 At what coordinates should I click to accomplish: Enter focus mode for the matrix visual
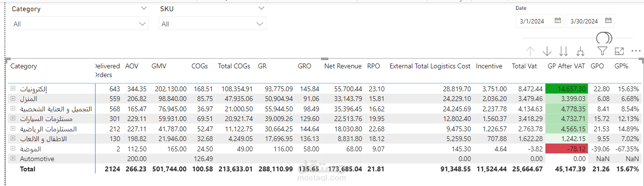[619, 51]
